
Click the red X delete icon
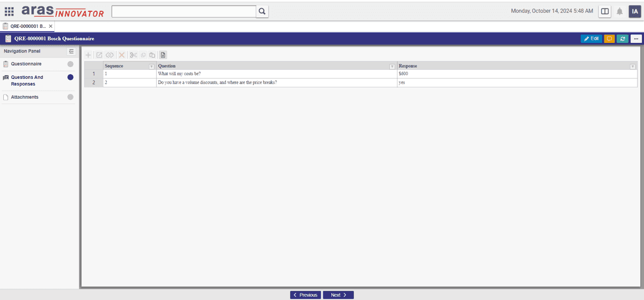pyautogui.click(x=122, y=55)
